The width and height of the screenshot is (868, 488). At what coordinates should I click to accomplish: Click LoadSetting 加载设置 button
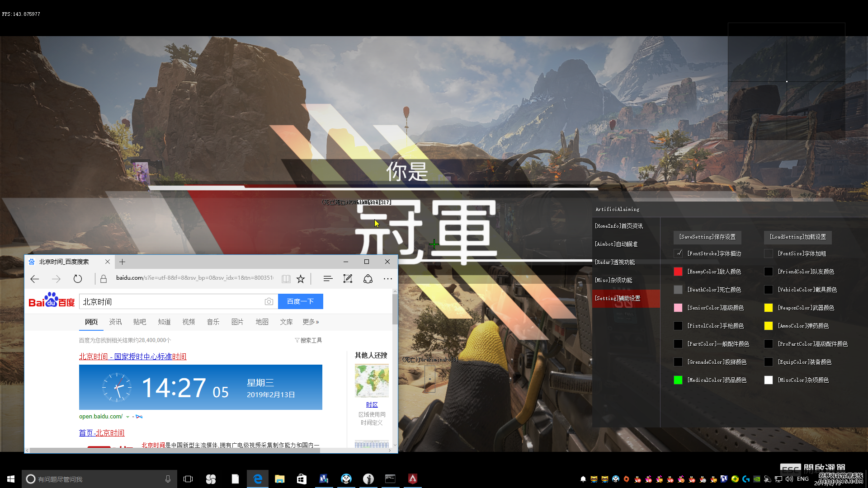point(798,237)
